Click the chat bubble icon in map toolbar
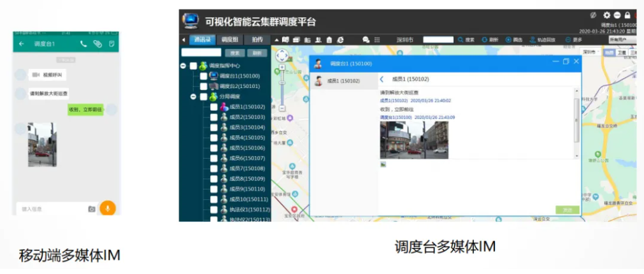Screen dimensions: 644x274 [x=366, y=40]
